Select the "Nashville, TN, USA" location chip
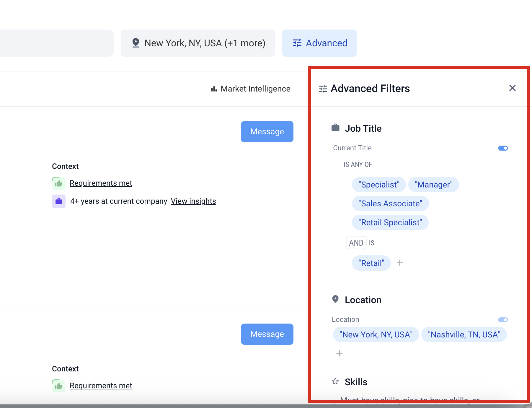Screen dimensions: 532x408 click(464, 334)
